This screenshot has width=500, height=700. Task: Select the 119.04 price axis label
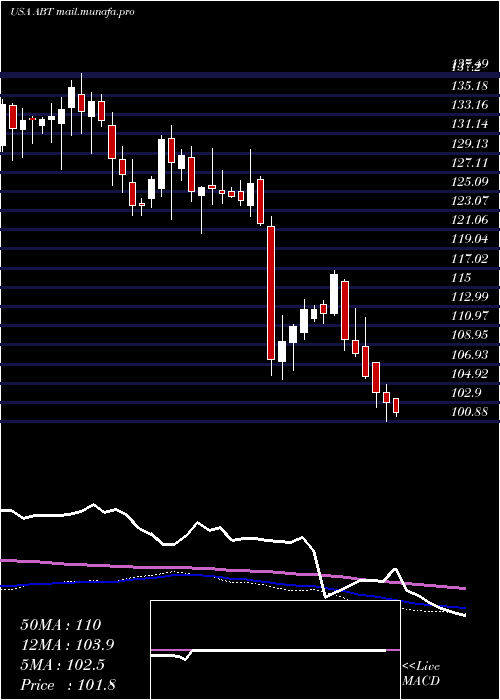coord(470,240)
